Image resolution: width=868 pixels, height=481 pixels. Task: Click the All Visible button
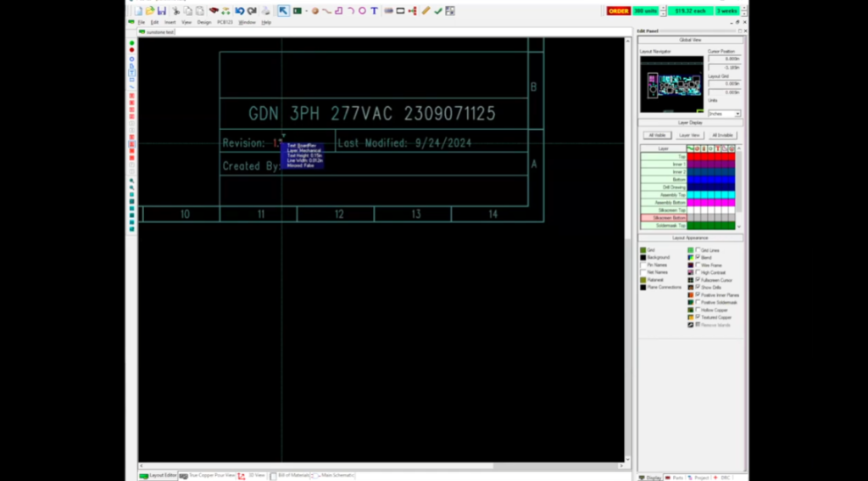point(657,135)
